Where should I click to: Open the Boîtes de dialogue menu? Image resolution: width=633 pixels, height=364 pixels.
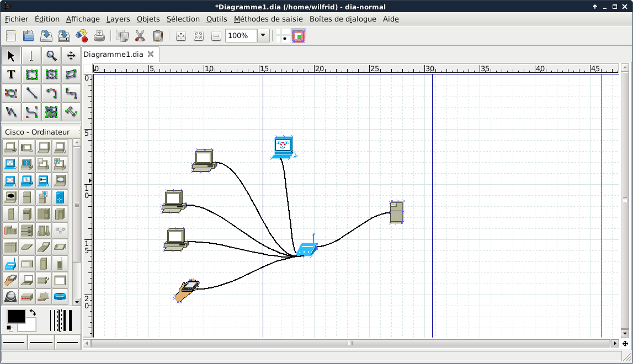click(342, 19)
